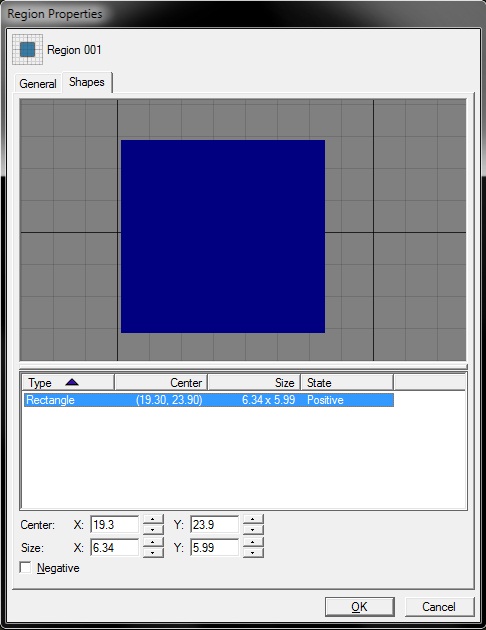Increase Center X with up arrow

click(153, 520)
